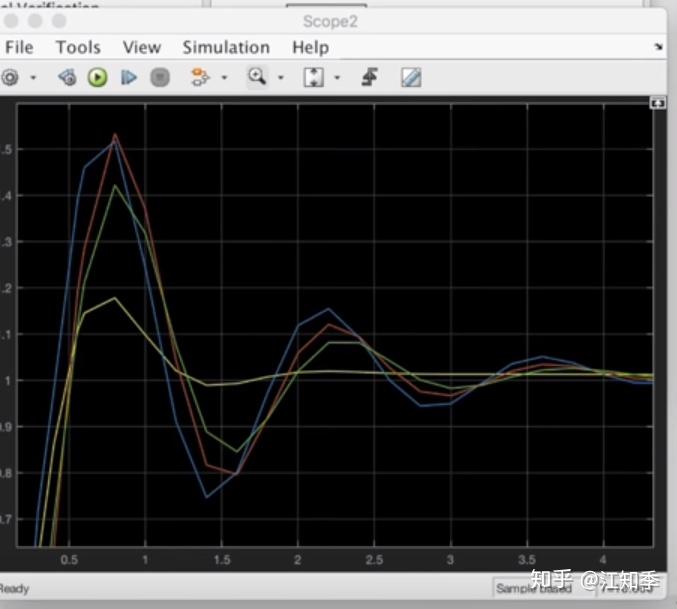677x609 pixels.
Task: Open the Zoom tool dropdown arrow
Action: (281, 78)
